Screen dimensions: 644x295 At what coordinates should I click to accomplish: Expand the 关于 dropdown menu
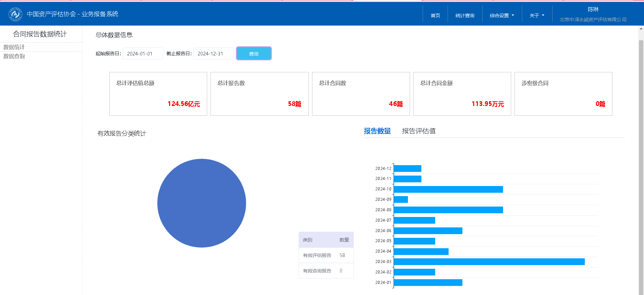pyautogui.click(x=537, y=15)
